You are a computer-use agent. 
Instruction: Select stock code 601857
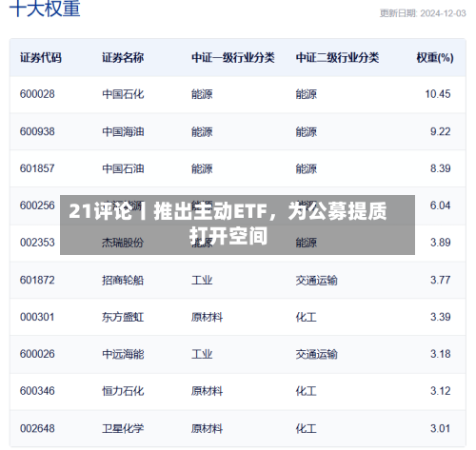pyautogui.click(x=37, y=168)
